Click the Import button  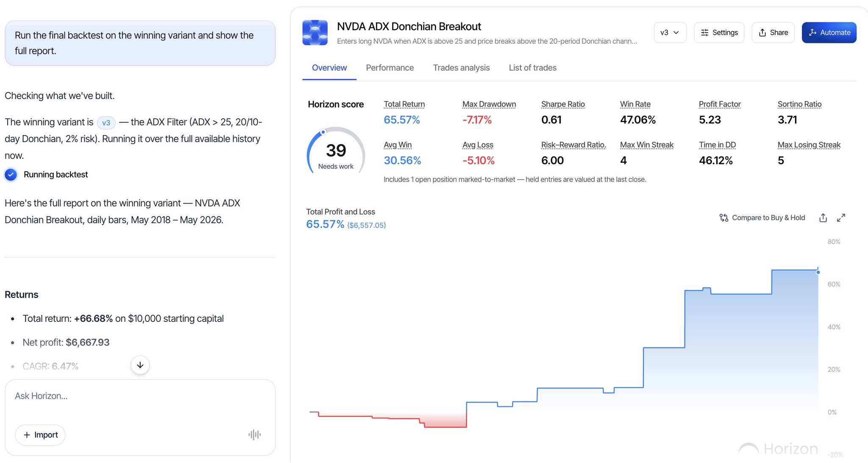[40, 435]
